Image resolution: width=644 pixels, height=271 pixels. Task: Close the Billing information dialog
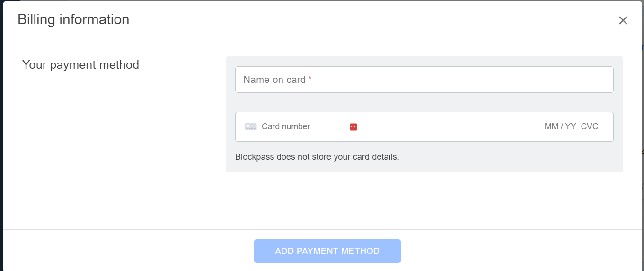pyautogui.click(x=623, y=20)
